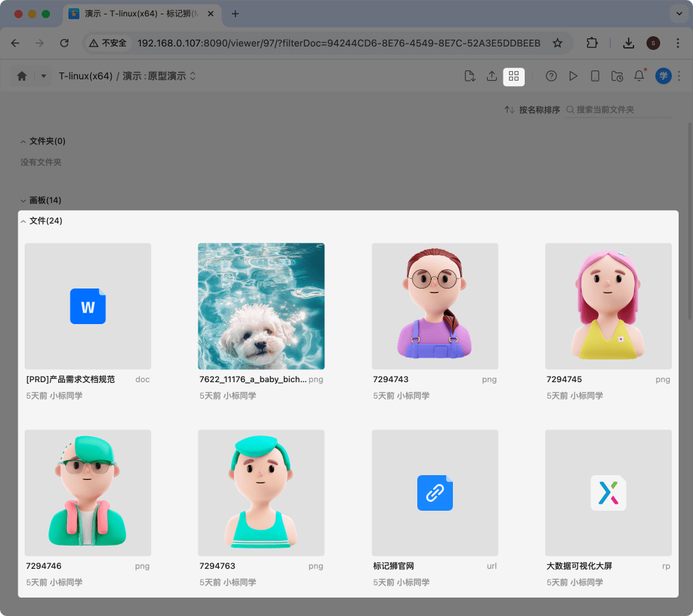This screenshot has width=693, height=616.
Task: Start presentation with the play icon
Action: tap(573, 76)
